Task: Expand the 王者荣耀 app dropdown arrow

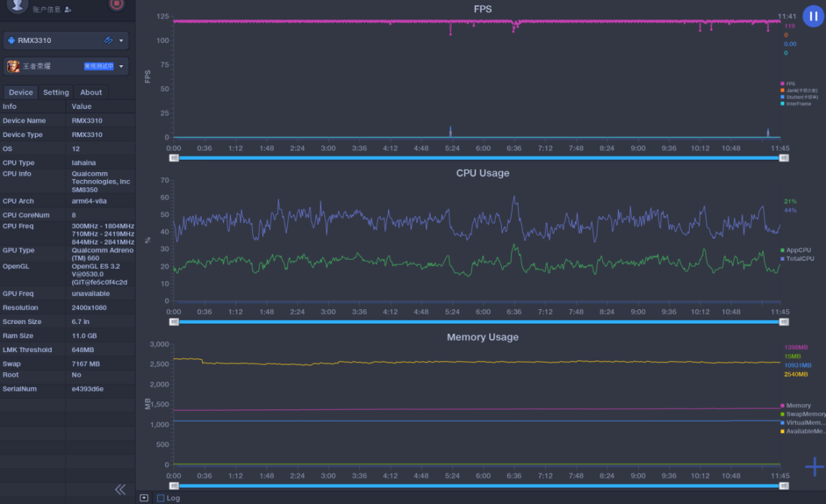Action: point(121,67)
